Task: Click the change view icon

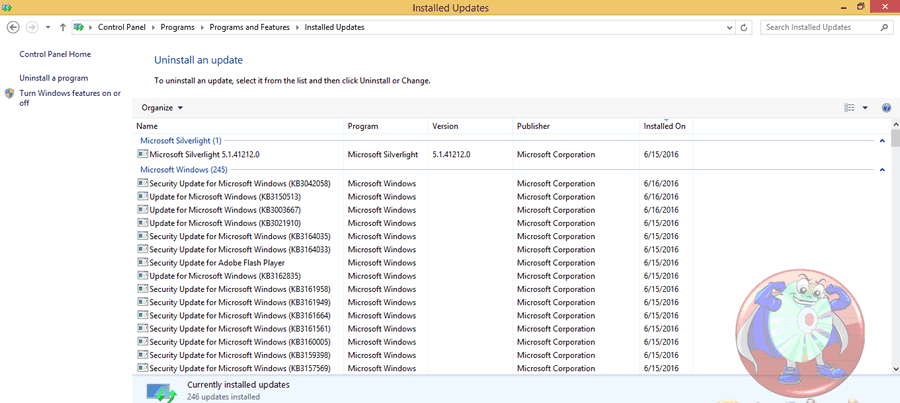Action: pos(849,108)
